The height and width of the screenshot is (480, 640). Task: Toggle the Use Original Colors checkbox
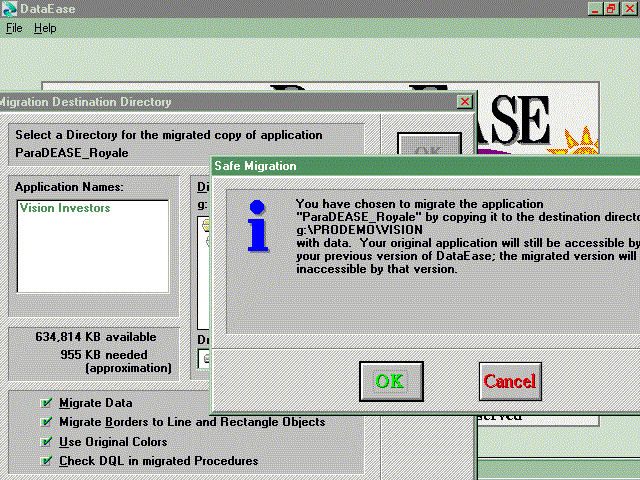(x=46, y=442)
